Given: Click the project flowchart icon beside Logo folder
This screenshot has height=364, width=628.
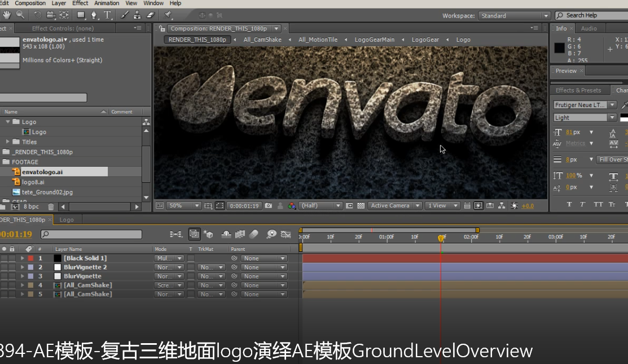Looking at the screenshot, I should (x=146, y=122).
